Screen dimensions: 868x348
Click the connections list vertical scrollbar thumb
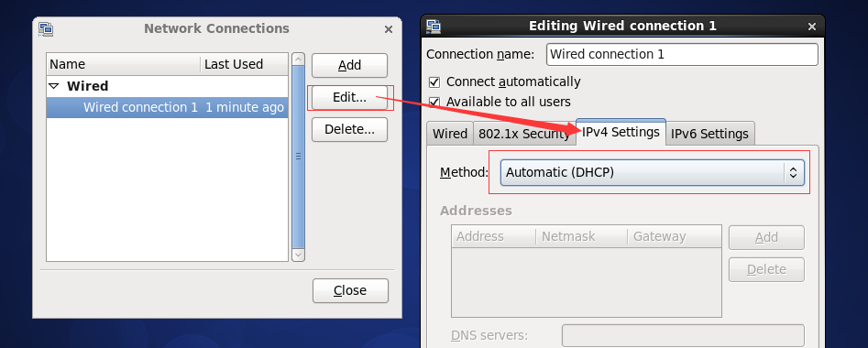point(299,157)
